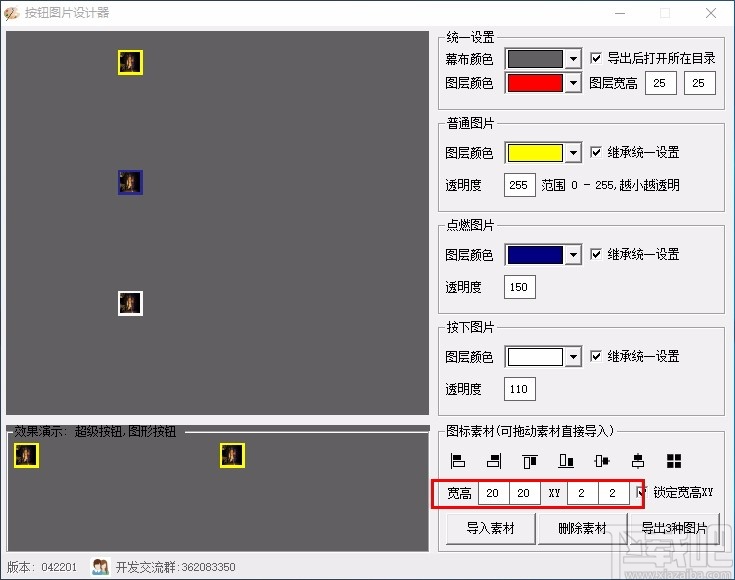Screen dimensions: 735x580
Task: Click the left demo button in 效果演示
Action: pyautogui.click(x=26, y=455)
